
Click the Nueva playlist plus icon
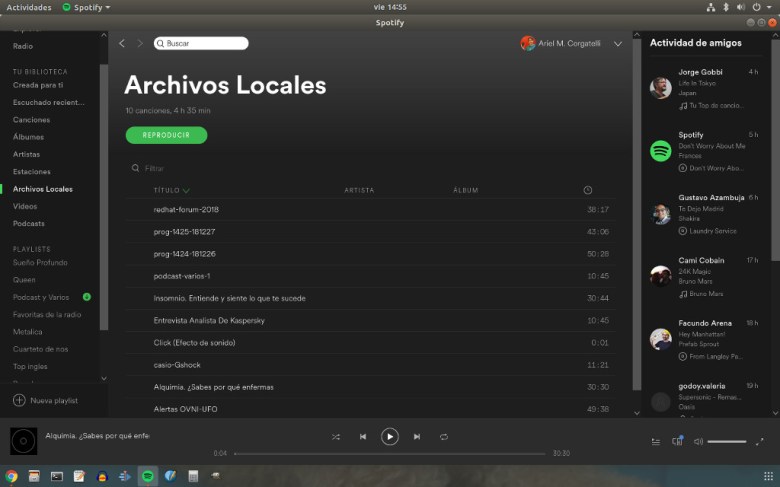click(19, 400)
